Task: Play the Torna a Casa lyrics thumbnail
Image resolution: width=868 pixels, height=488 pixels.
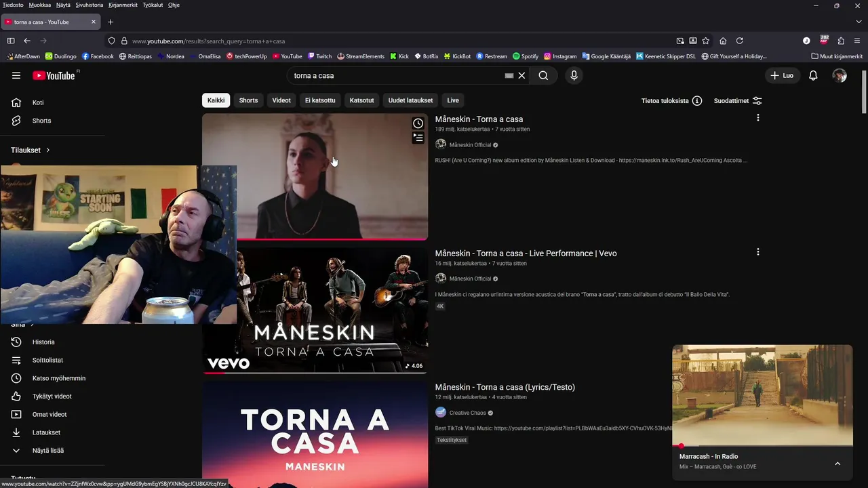Action: (x=315, y=434)
